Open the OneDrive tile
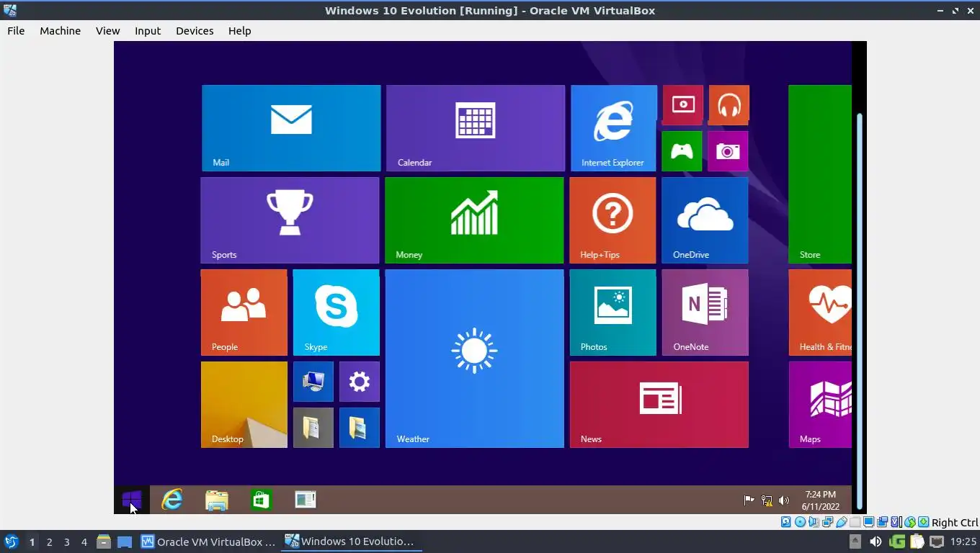 (705, 220)
